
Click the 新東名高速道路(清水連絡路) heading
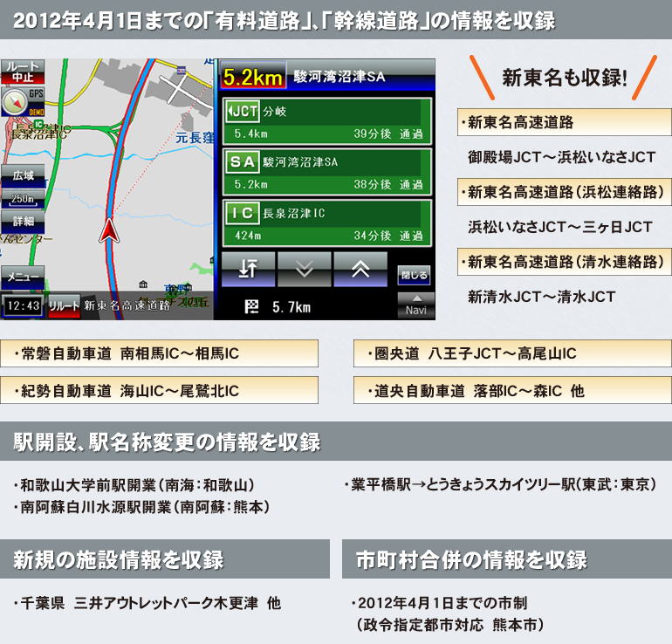click(564, 262)
